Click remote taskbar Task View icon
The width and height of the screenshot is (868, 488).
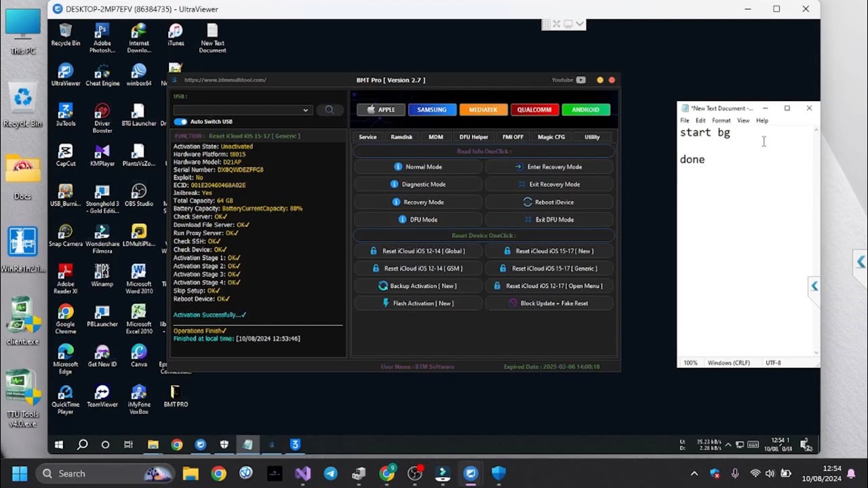(128, 445)
